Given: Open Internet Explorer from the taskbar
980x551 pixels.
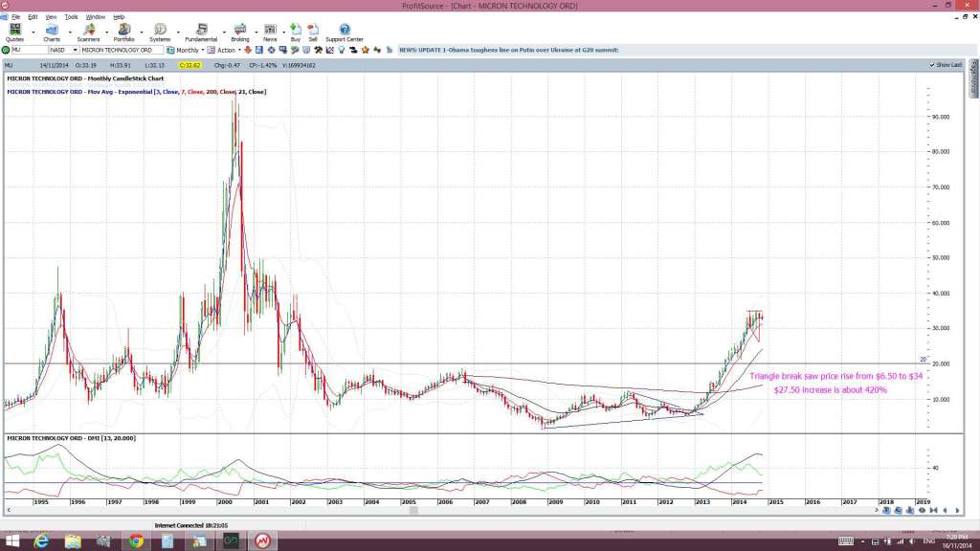Looking at the screenshot, I should pos(42,541).
